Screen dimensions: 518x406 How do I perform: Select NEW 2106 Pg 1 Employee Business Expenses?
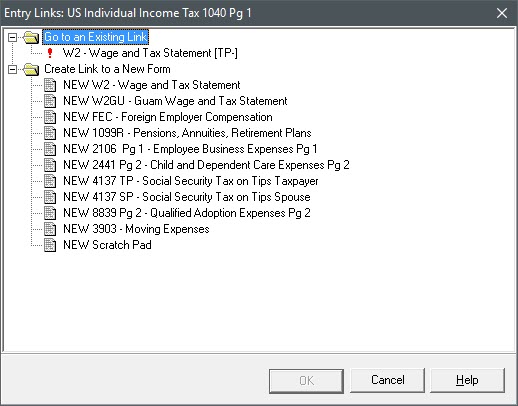pos(190,149)
